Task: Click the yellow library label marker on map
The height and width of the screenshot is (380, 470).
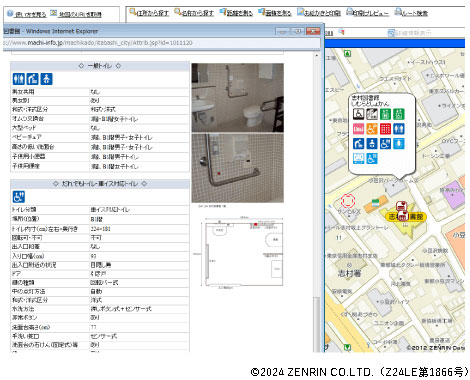Action: tap(406, 217)
